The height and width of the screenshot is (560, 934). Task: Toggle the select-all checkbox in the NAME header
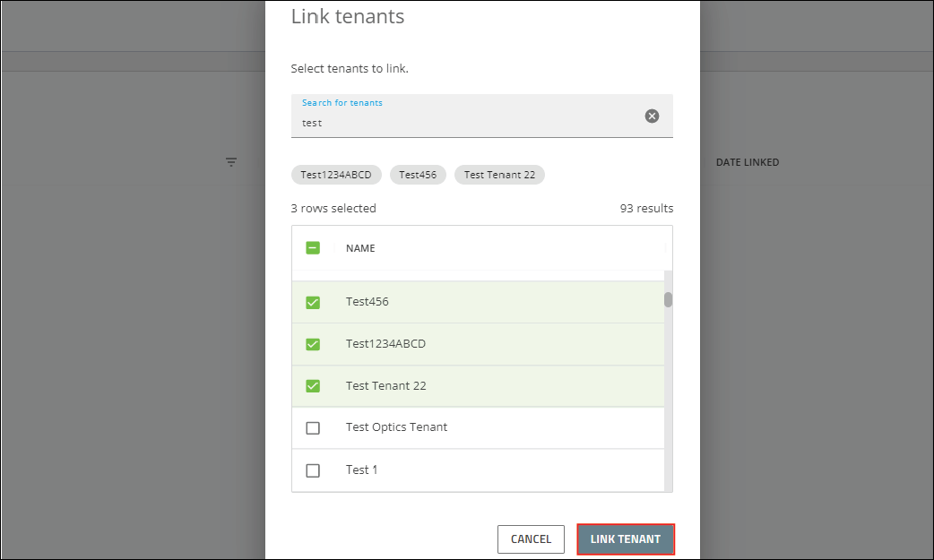(x=313, y=248)
